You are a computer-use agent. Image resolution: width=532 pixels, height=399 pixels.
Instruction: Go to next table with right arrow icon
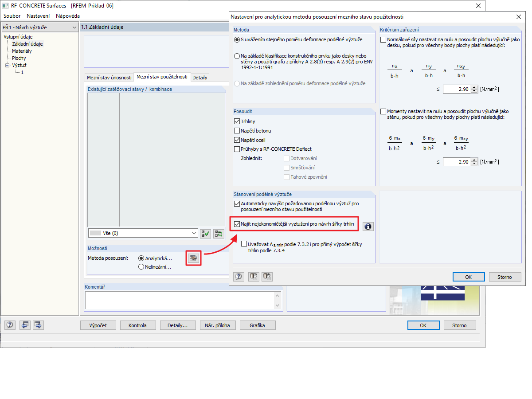[38, 325]
